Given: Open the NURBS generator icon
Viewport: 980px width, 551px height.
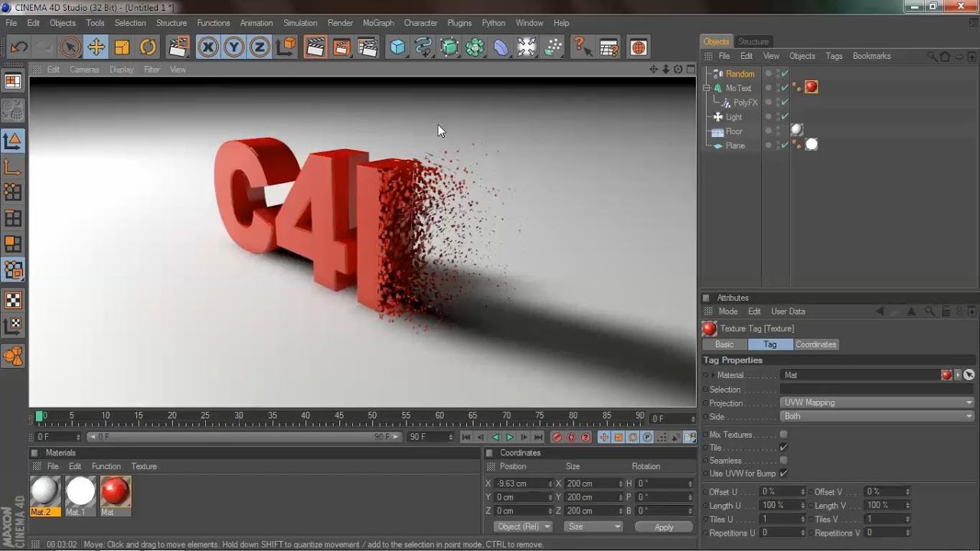Looking at the screenshot, I should click(449, 47).
